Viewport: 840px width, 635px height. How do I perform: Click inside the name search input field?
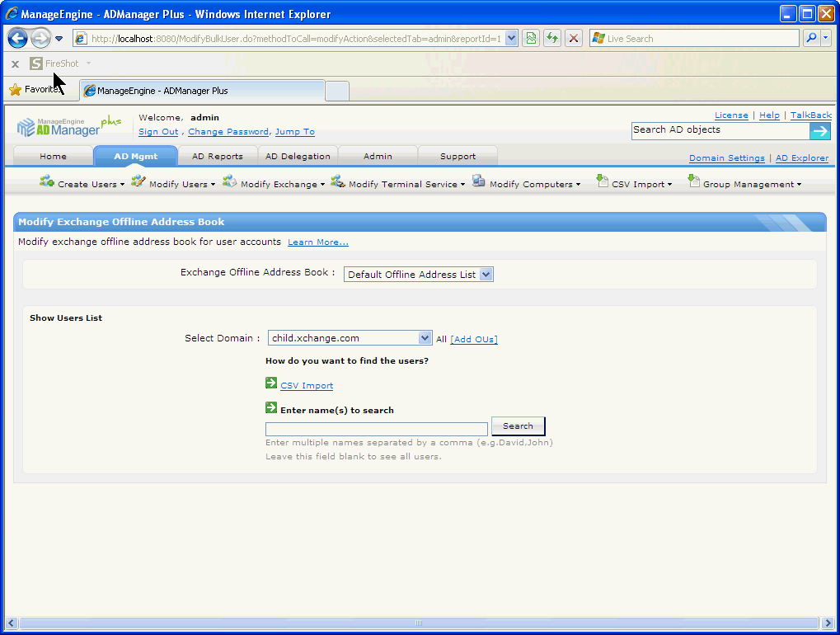pos(374,429)
